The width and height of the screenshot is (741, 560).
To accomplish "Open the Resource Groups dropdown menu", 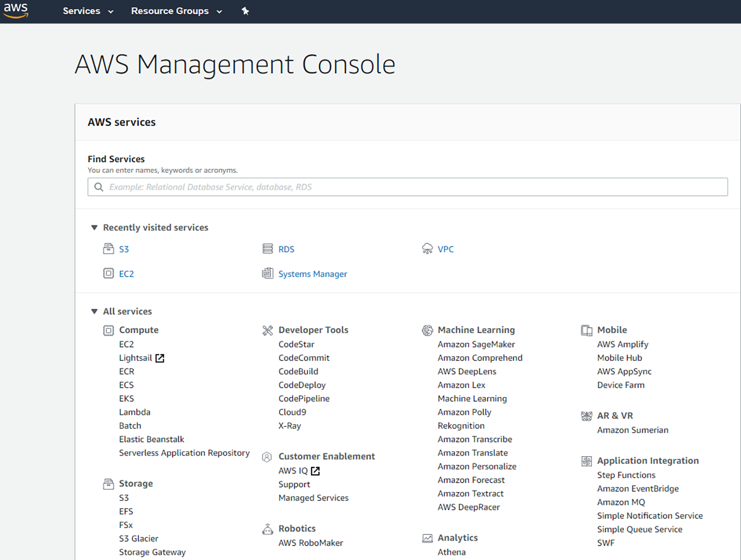I will pyautogui.click(x=176, y=11).
